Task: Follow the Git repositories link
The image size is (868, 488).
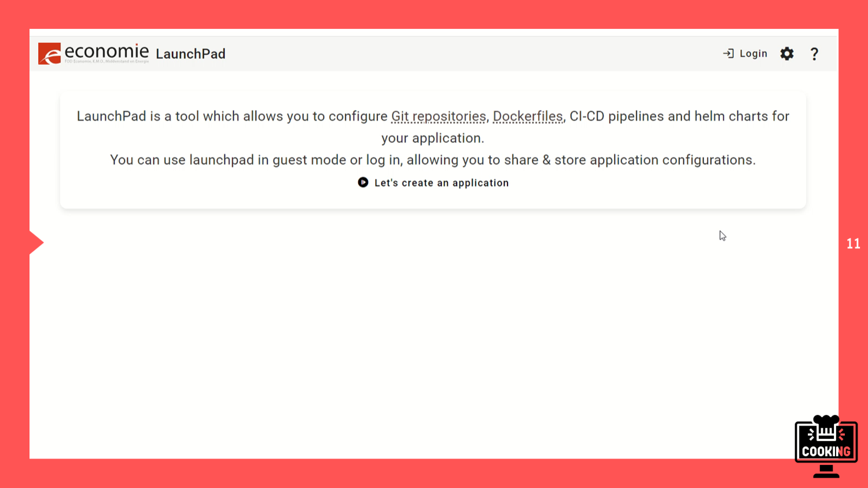Action: point(438,116)
